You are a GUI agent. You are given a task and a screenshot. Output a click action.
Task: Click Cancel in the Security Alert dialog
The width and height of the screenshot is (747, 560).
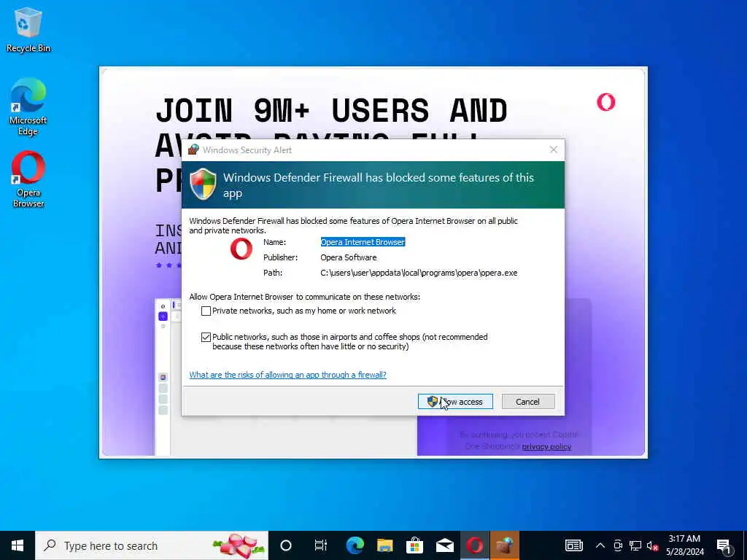pos(528,402)
